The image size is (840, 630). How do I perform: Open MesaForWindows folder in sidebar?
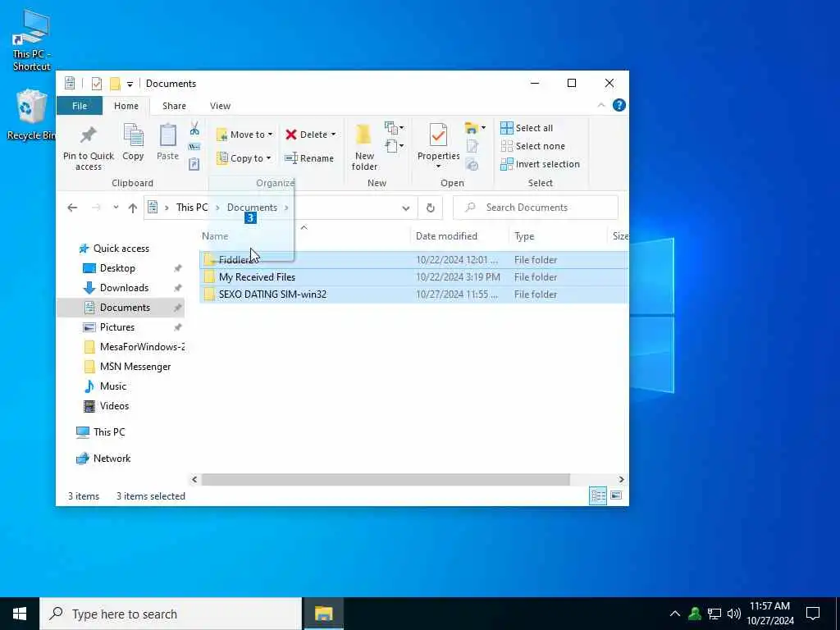click(135, 347)
